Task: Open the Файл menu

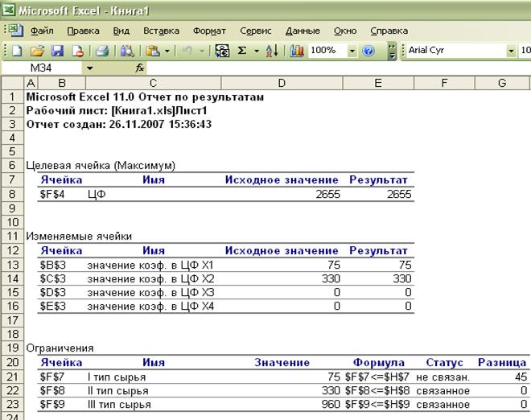Action: click(42, 31)
